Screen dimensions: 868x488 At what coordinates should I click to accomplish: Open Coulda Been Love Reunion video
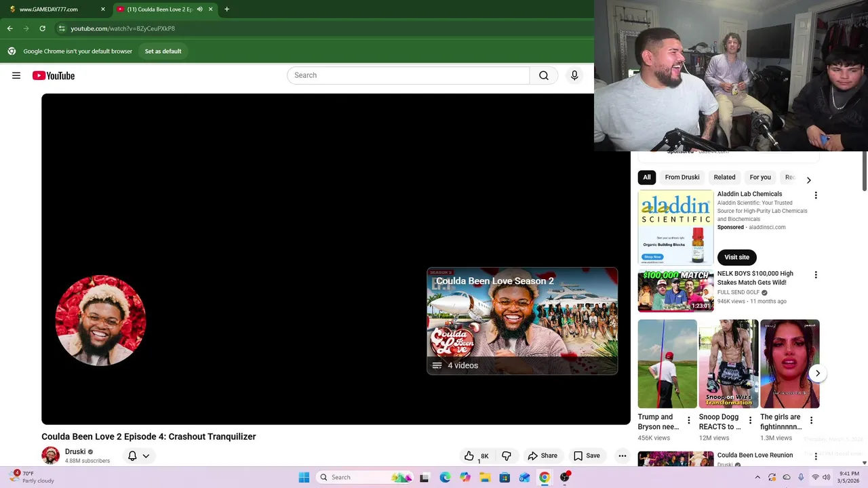click(755, 455)
